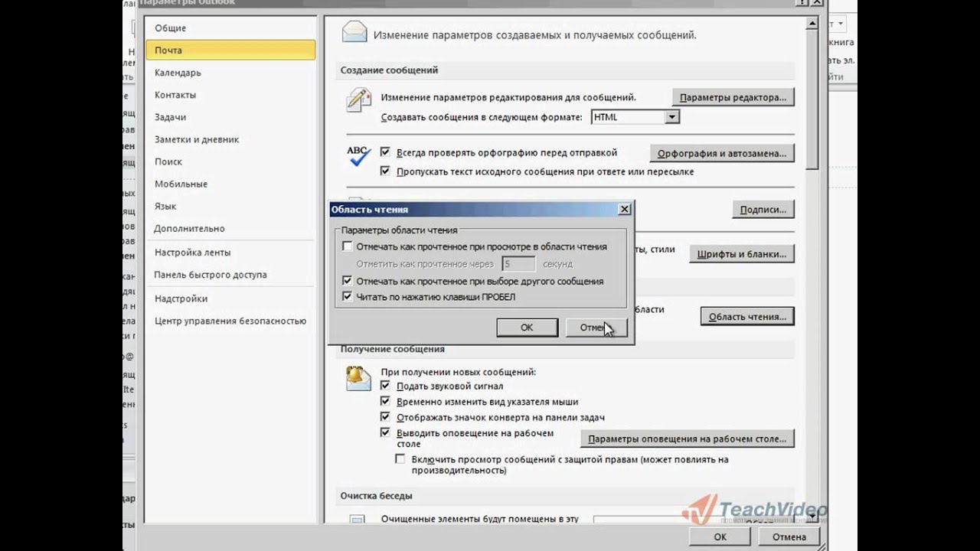Click the seconds field showing 5

[x=518, y=264]
